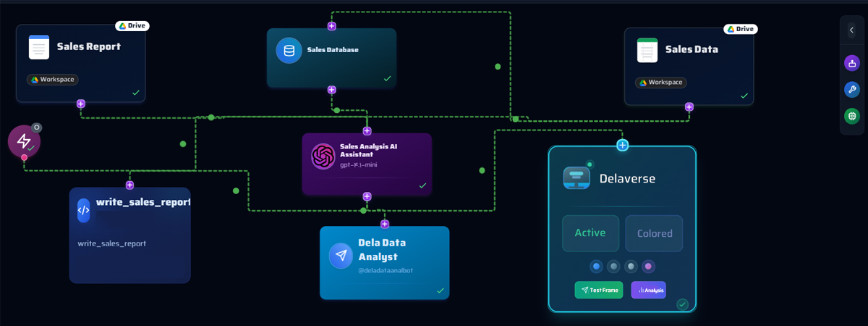Click the Sales Database node title
868x326 pixels.
[x=333, y=50]
